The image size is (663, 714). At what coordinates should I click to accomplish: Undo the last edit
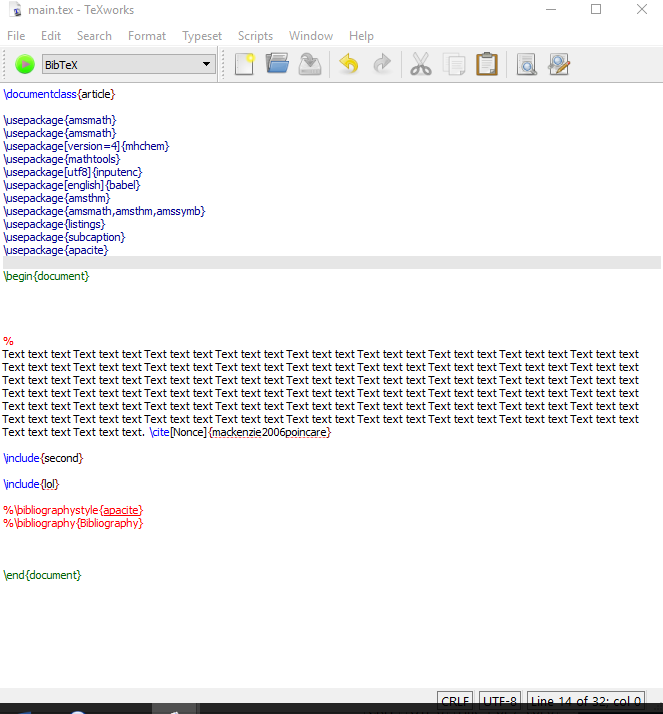(x=349, y=64)
